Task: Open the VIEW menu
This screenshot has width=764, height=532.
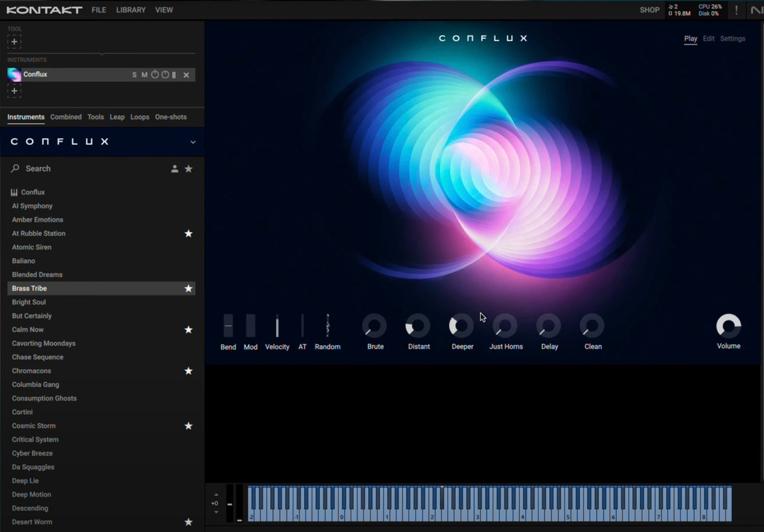Action: pyautogui.click(x=164, y=10)
